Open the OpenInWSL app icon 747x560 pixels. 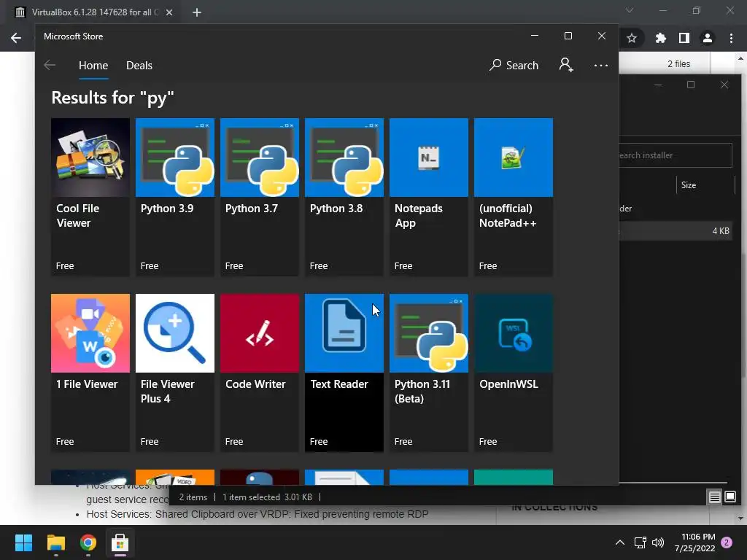pos(514,332)
